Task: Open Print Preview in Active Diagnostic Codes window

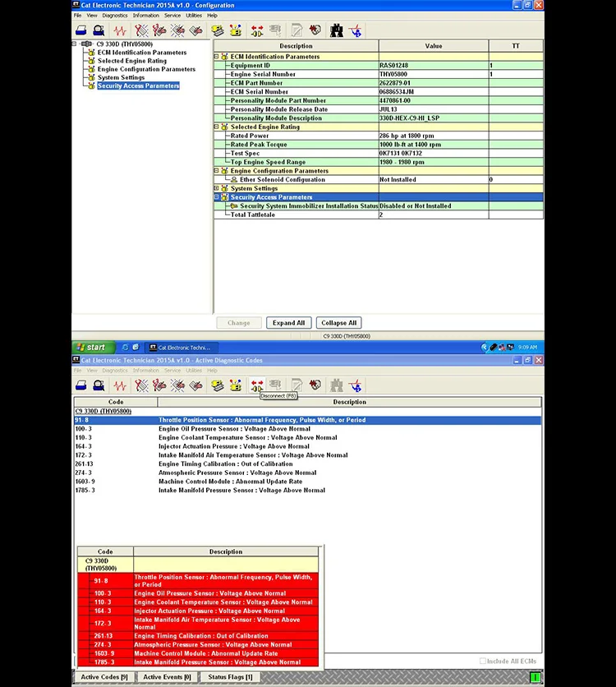Action: tap(99, 385)
